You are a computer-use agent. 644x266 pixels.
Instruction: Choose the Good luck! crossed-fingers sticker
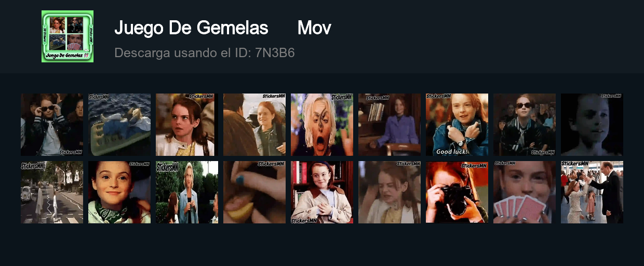pyautogui.click(x=457, y=125)
